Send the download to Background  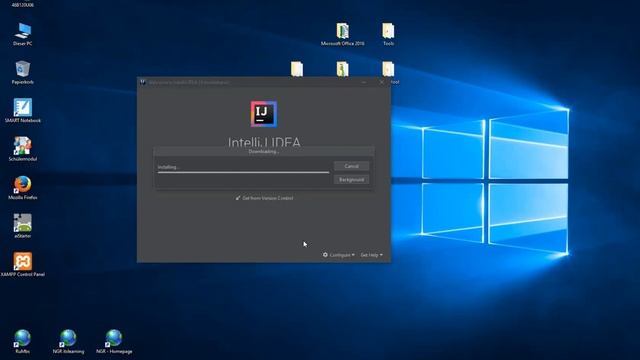click(x=351, y=180)
